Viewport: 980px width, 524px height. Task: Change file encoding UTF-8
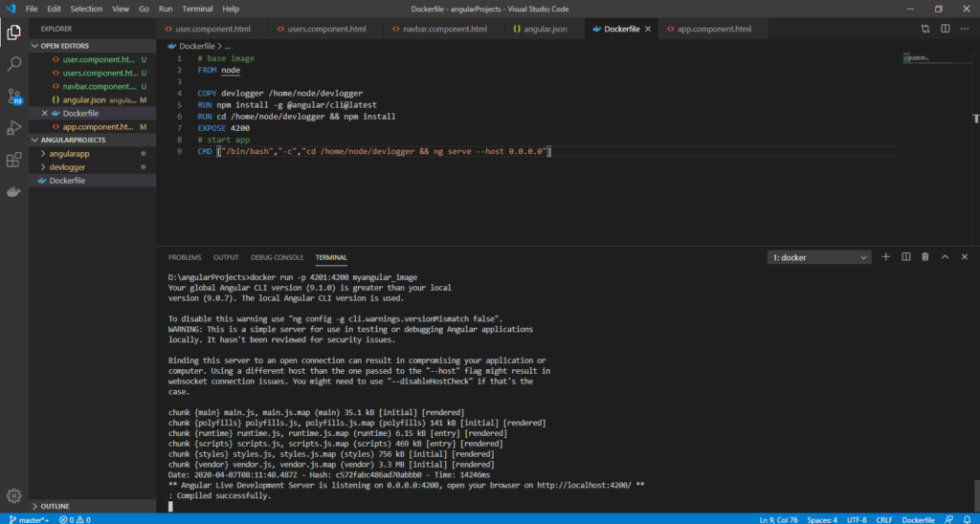pyautogui.click(x=857, y=519)
